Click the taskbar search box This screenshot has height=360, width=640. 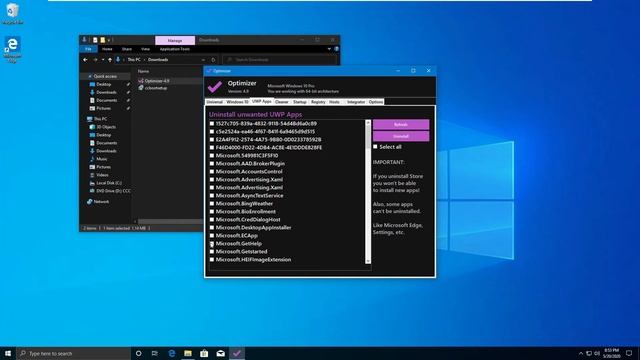pyautogui.click(x=74, y=353)
